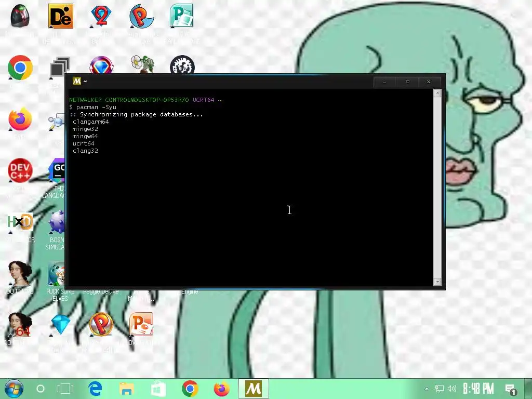Open the Dev-C++ desktop icon
This screenshot has height=399, width=532.
pyautogui.click(x=20, y=170)
